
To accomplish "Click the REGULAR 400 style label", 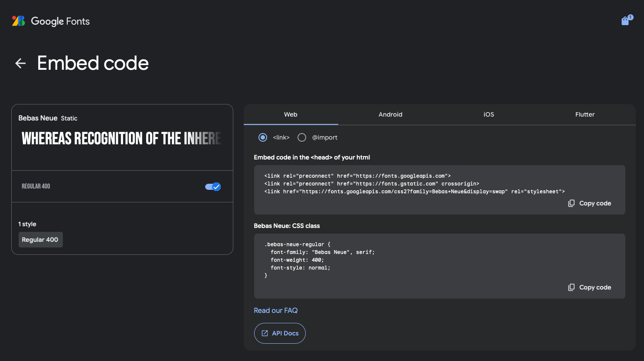I will pyautogui.click(x=36, y=186).
